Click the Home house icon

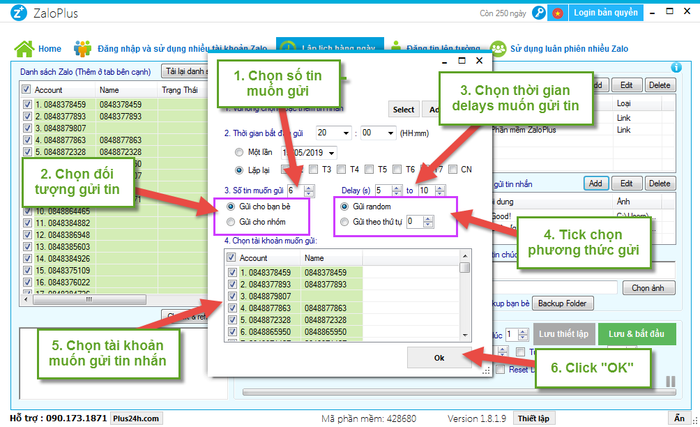(24, 49)
